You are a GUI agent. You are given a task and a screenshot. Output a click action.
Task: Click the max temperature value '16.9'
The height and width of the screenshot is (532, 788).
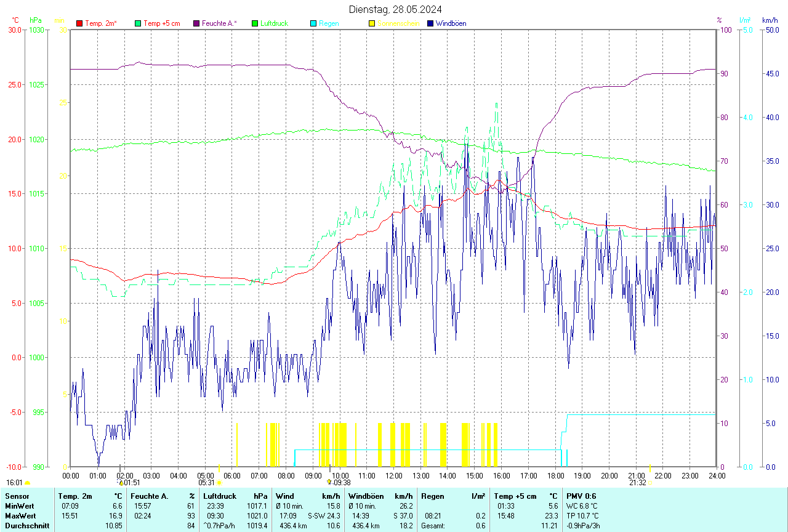coord(115,516)
